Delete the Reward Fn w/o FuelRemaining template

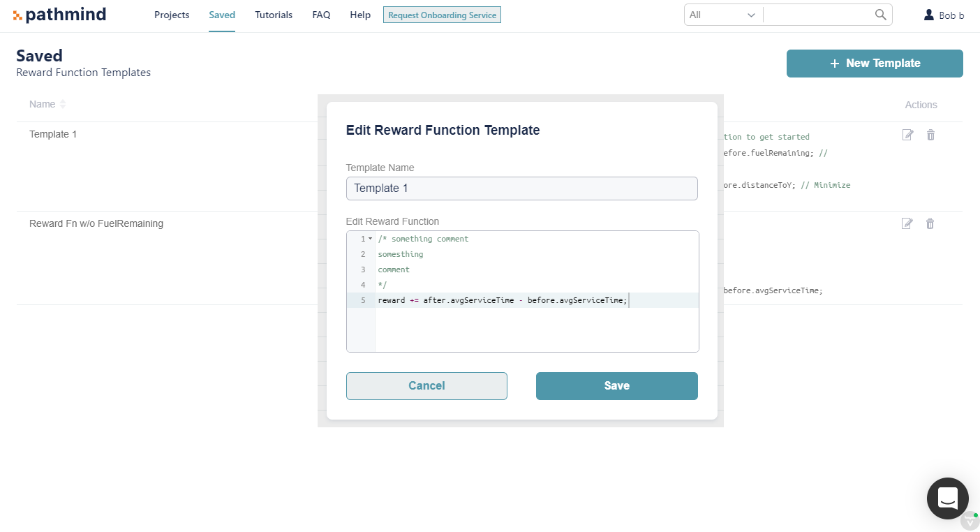[930, 223]
